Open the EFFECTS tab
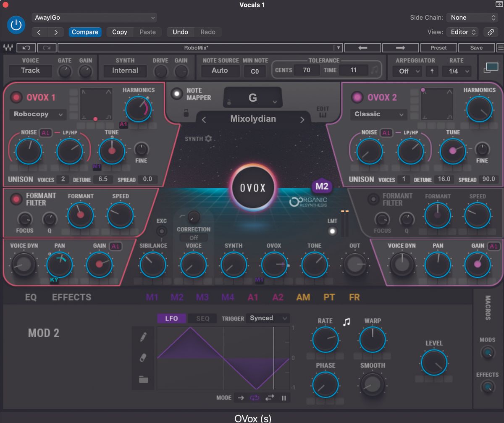This screenshot has height=423, width=504. (71, 297)
